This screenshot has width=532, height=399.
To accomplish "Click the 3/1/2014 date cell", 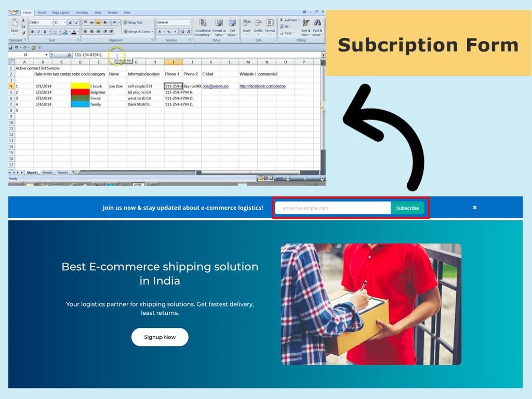I will point(43,86).
